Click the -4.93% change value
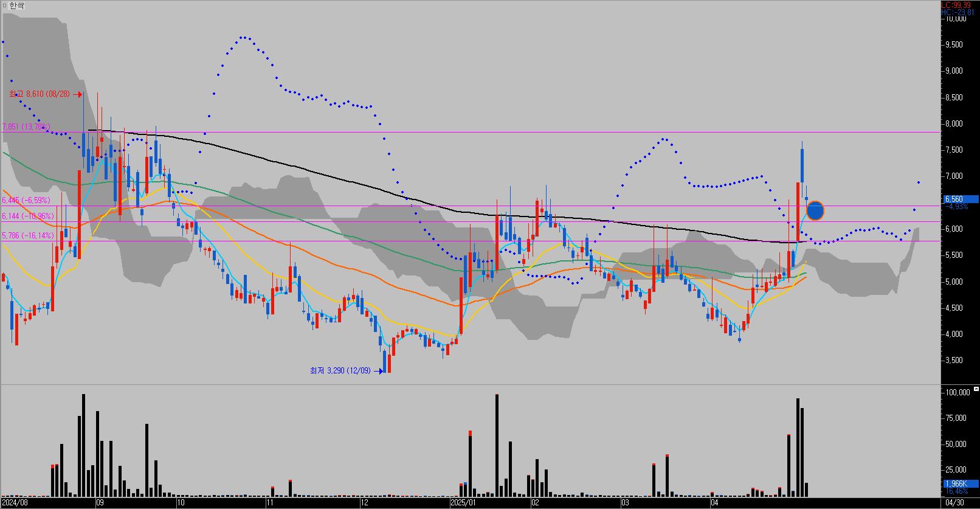This screenshot has height=509, width=980. click(x=958, y=206)
